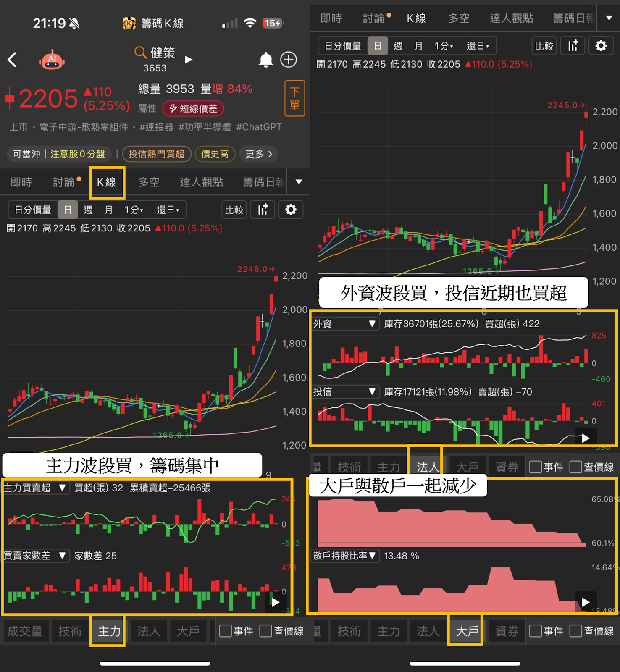Image resolution: width=620 pixels, height=672 pixels.
Task: Open the right panel settings gear
Action: tap(601, 46)
